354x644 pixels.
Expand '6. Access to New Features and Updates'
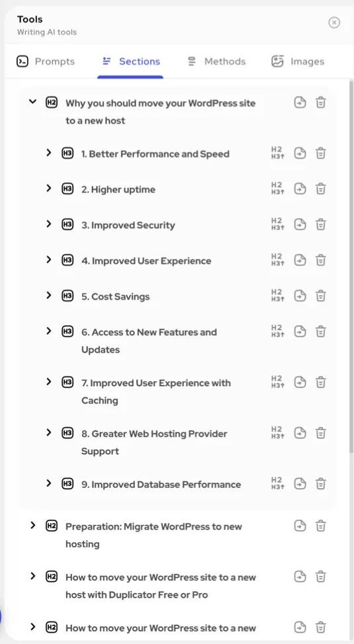click(x=49, y=331)
